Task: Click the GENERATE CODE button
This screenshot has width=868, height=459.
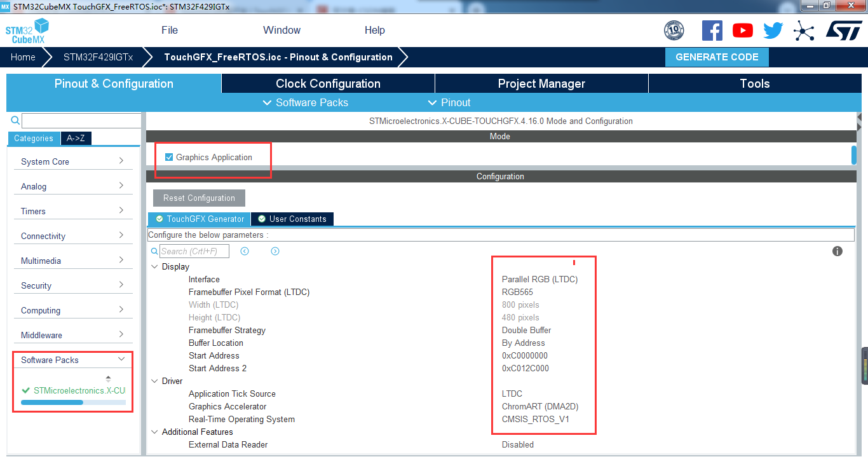Action: click(717, 57)
